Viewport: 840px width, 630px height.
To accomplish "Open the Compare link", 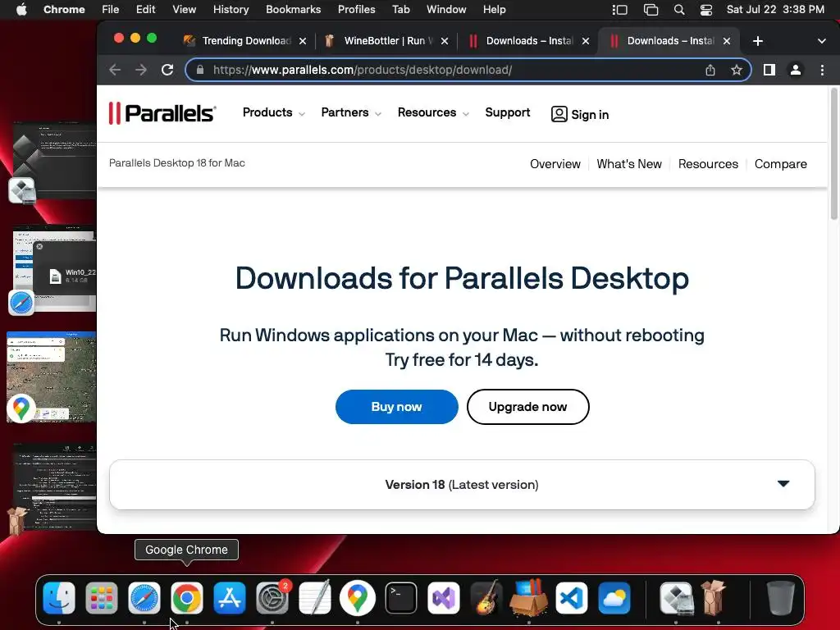I will pyautogui.click(x=781, y=164).
